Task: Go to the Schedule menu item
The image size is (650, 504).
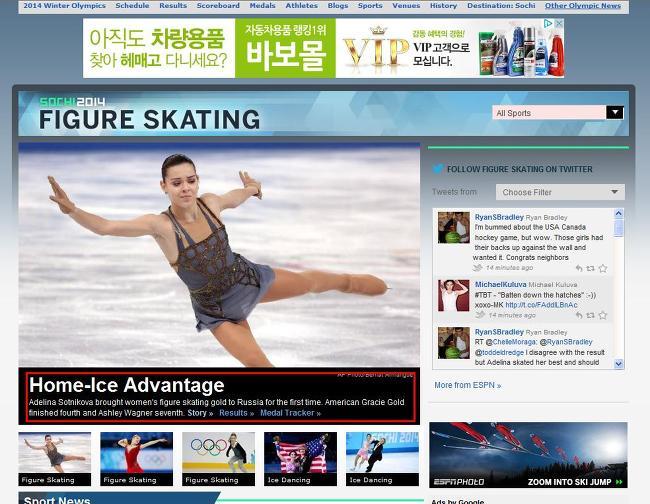Action: (132, 6)
